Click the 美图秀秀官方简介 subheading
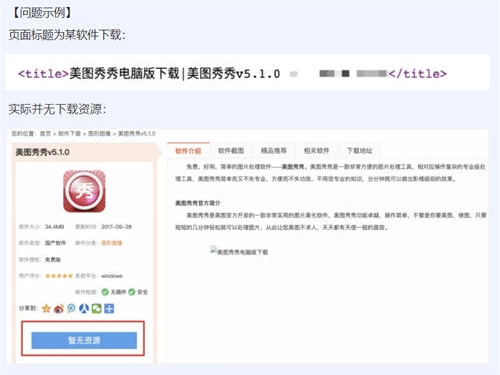Viewport: 500px width, 375px height. (198, 203)
